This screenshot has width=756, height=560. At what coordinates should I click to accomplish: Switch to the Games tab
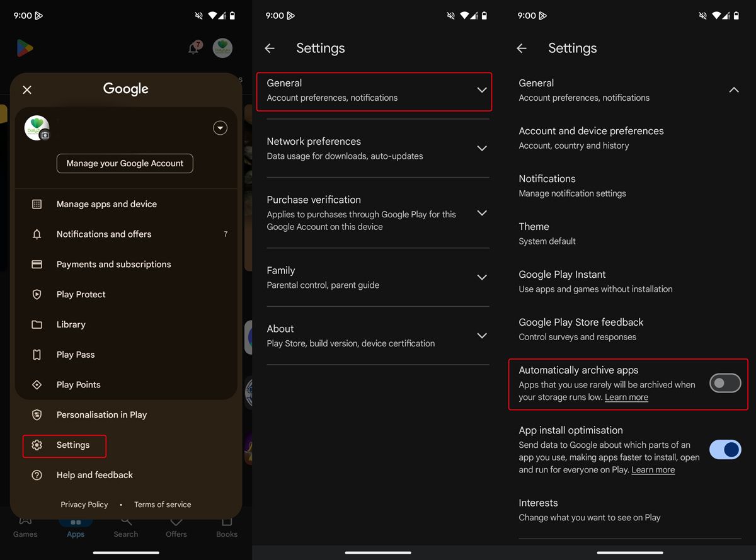click(x=25, y=527)
